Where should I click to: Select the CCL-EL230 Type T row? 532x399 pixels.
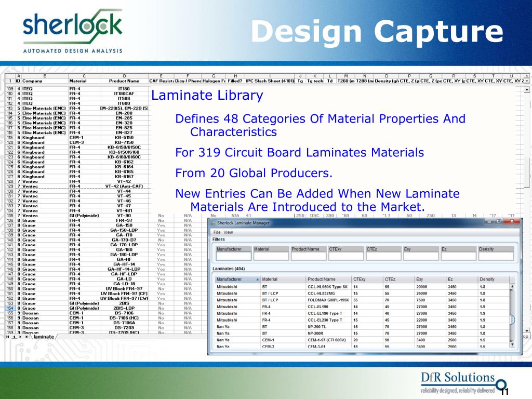tap(363, 320)
